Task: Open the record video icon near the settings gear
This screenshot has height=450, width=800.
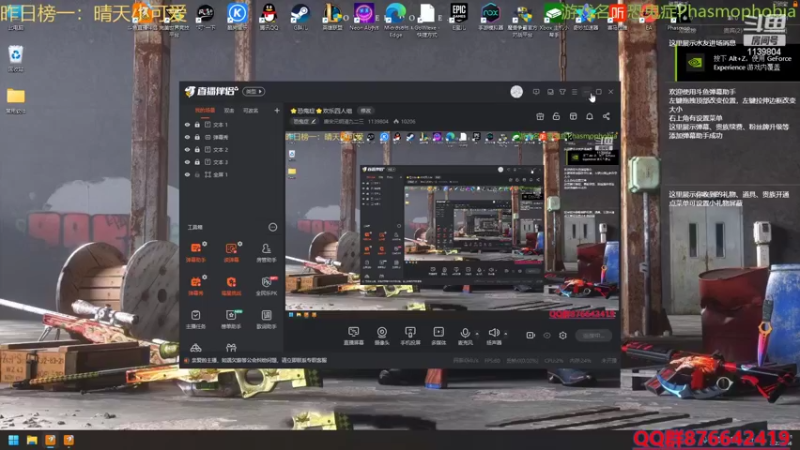Action: click(x=531, y=335)
